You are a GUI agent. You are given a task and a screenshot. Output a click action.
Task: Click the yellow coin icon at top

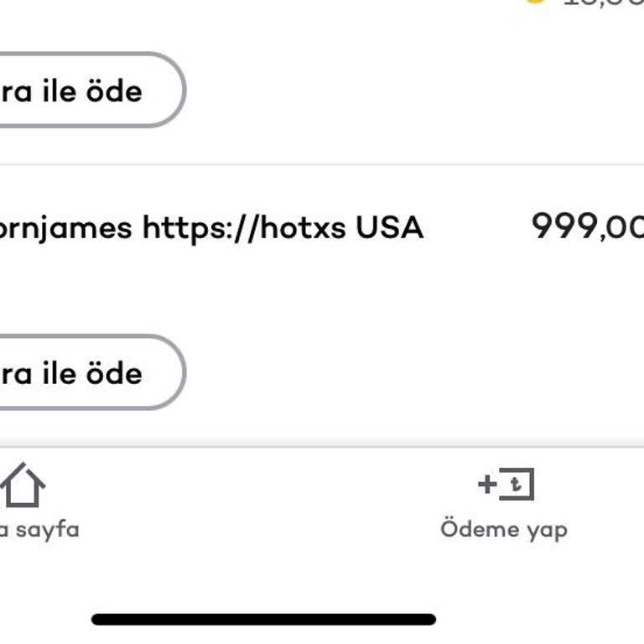tap(534, 2)
